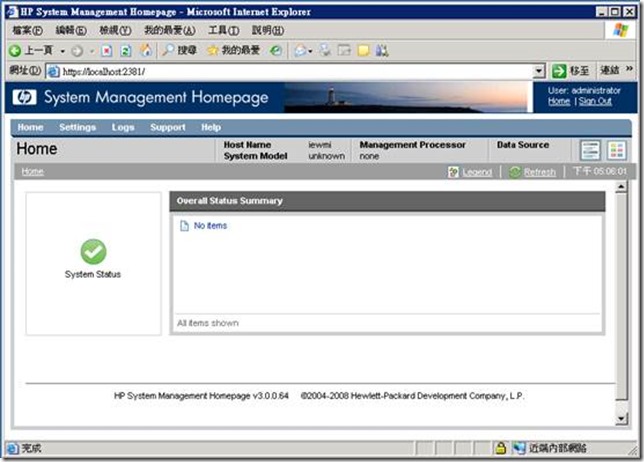The height and width of the screenshot is (462, 644).
Task: Go to browser Home via house icon
Action: pos(145,51)
